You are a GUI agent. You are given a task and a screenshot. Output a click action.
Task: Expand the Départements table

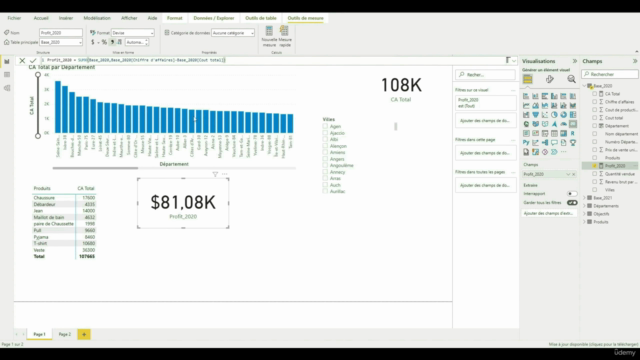coord(584,206)
